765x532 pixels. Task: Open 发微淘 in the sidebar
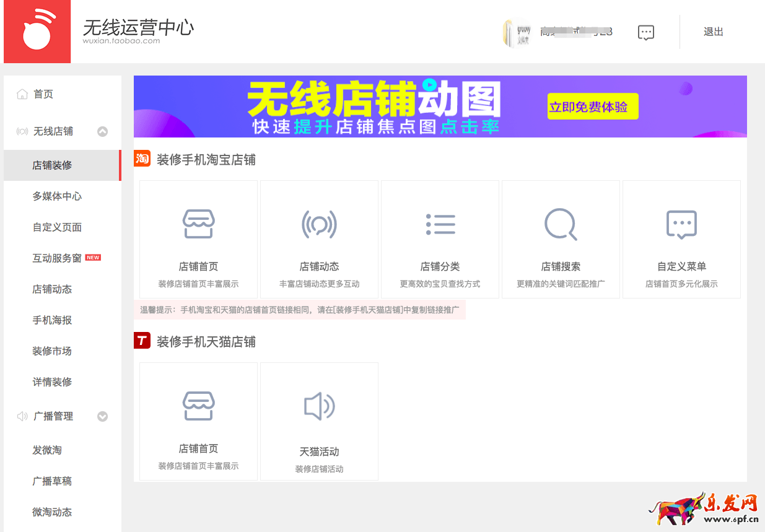click(47, 450)
